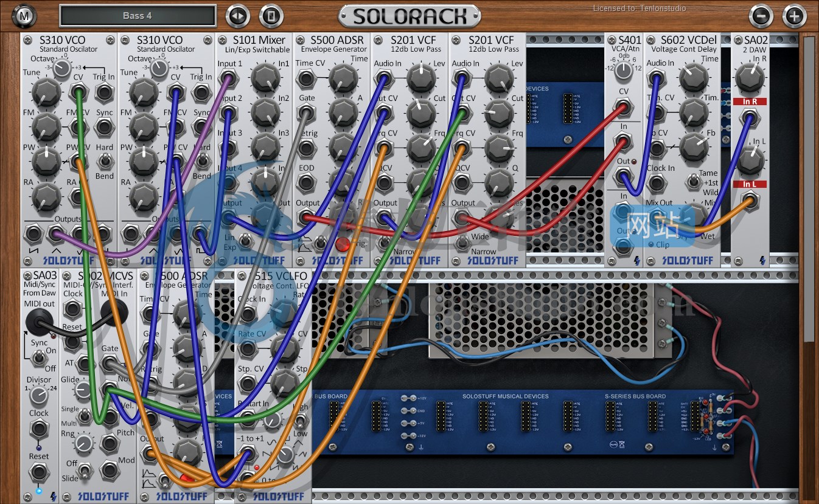Screen dimensions: 819x504
Task: Click the In L level knob on SA02
Action: [x=750, y=161]
